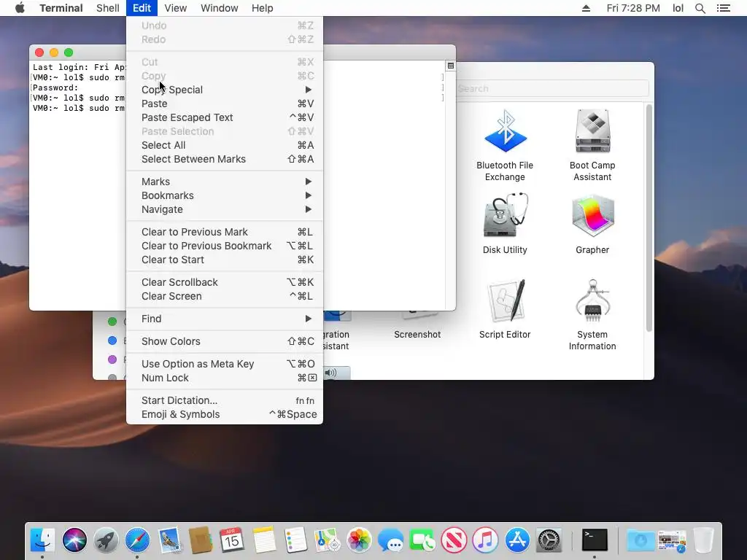Open the Shell menu
The height and width of the screenshot is (560, 747).
click(108, 8)
